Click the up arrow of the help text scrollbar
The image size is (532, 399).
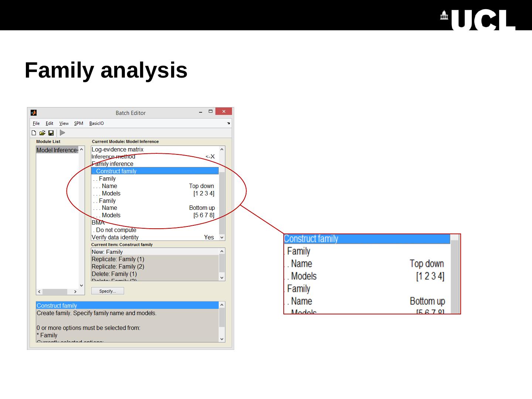coord(222,305)
